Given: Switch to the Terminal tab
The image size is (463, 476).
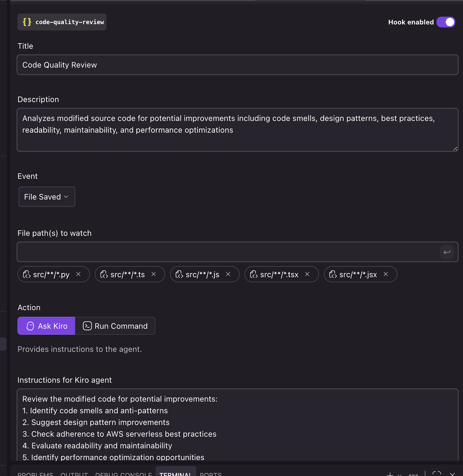Looking at the screenshot, I should 175,473.
